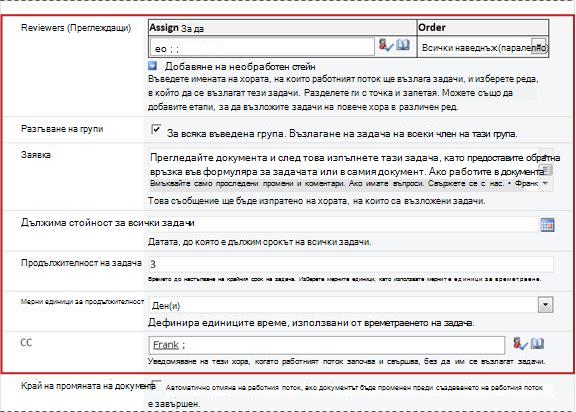This screenshot has height=412, width=576.
Task: Click the Заявка row label
Action: tap(36, 155)
